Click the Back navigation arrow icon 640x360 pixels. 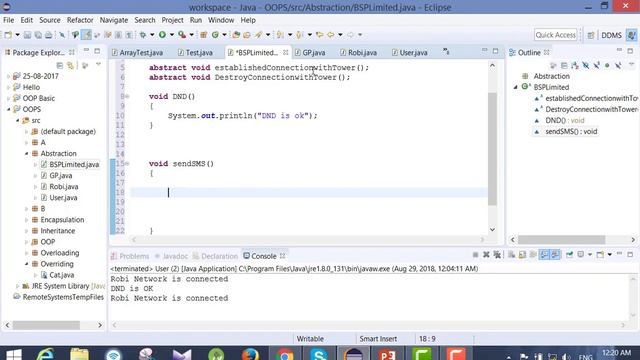tap(331, 35)
